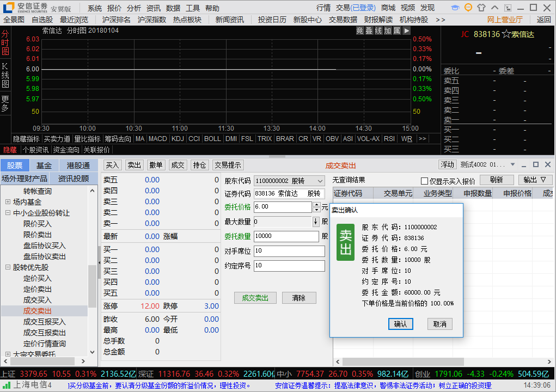
Task: Collapse the 中小企业股份转让 tree node
Action: pos(8,213)
